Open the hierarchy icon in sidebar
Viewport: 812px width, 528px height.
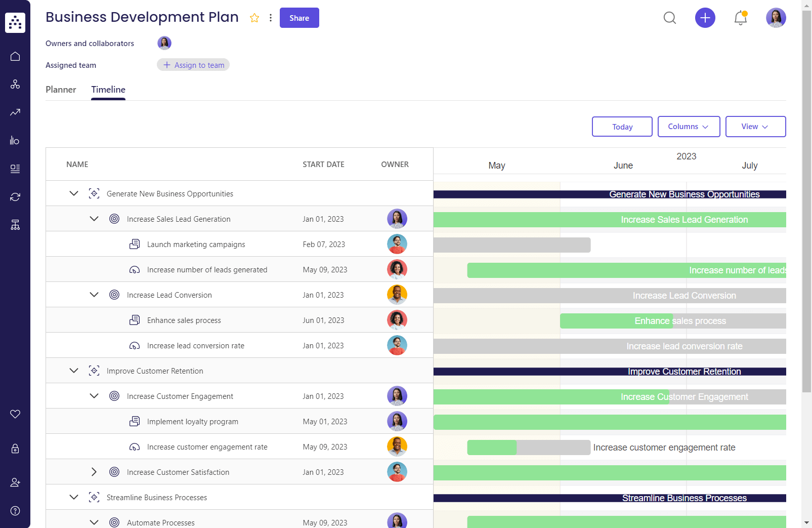pyautogui.click(x=15, y=225)
